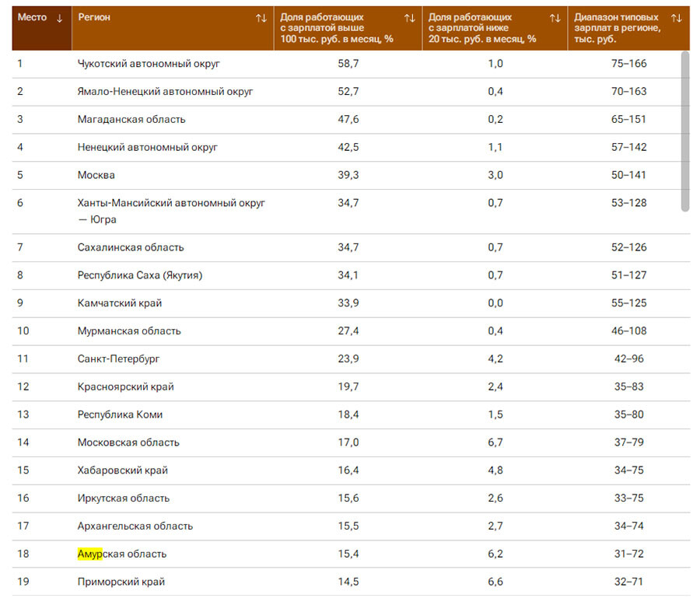Select 'Чукотский автономный округ' row name
The height and width of the screenshot is (598, 700).
[x=149, y=63]
